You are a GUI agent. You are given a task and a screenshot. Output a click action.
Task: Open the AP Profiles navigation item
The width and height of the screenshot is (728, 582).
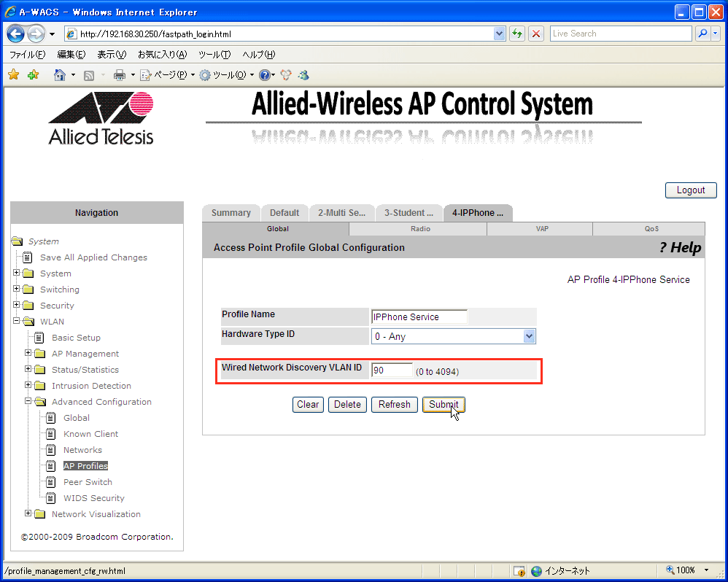[85, 466]
